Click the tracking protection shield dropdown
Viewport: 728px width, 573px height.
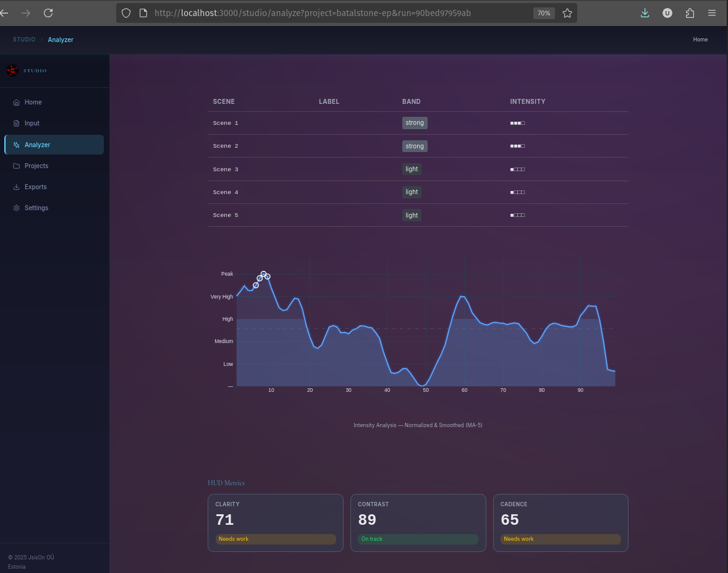coord(125,12)
